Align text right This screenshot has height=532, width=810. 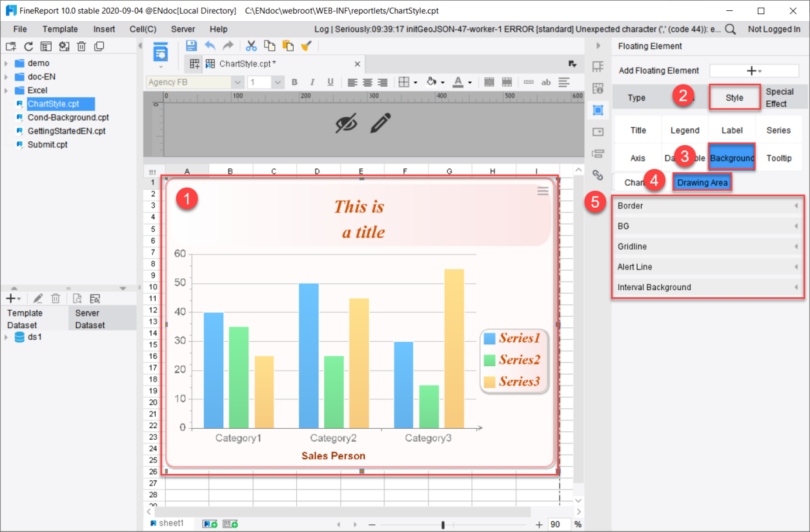click(x=382, y=83)
